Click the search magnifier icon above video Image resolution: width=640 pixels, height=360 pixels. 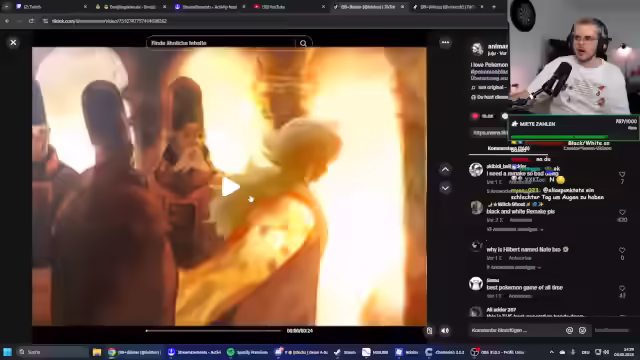303,43
